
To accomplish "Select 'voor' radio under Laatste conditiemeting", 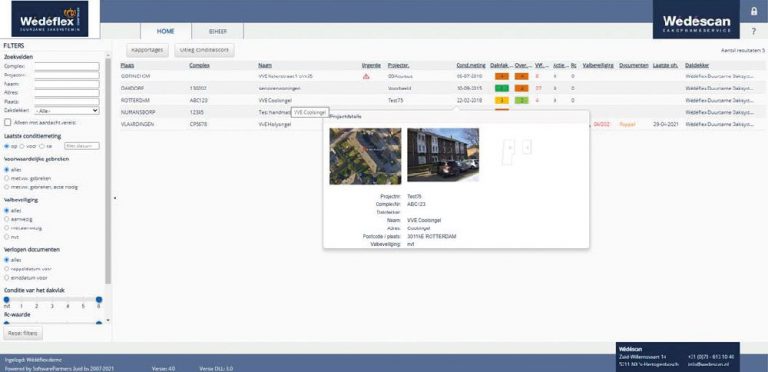I will pos(22,146).
